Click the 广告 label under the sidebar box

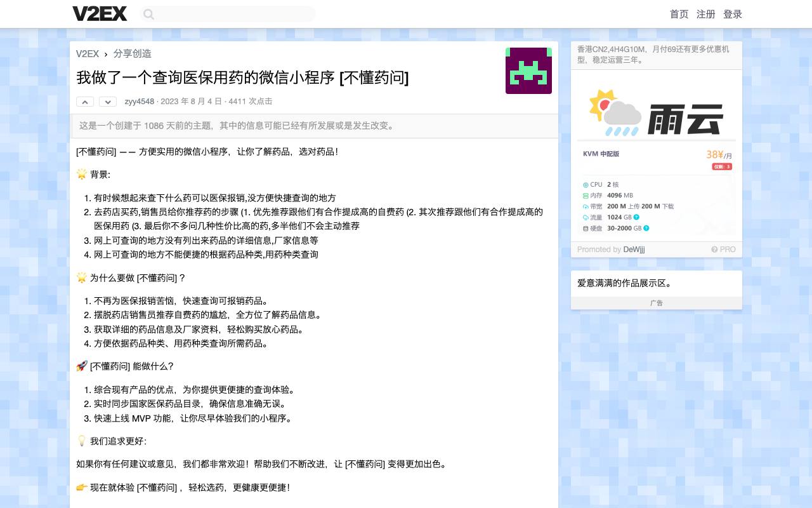(x=657, y=304)
